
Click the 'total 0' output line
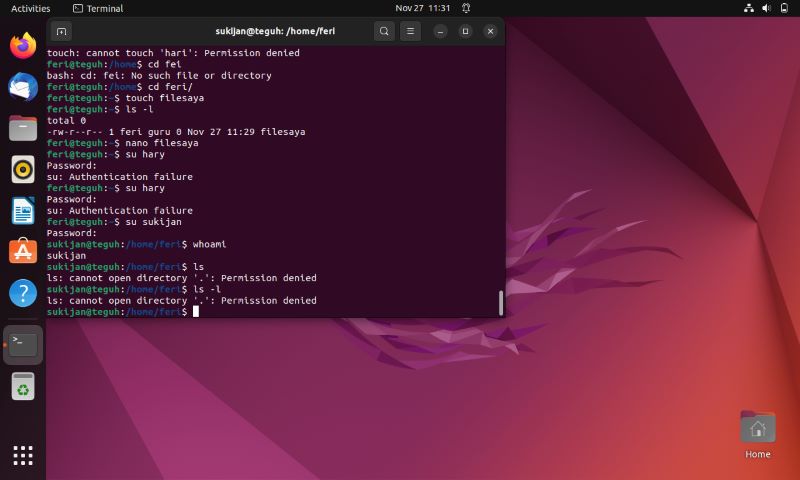click(66, 120)
